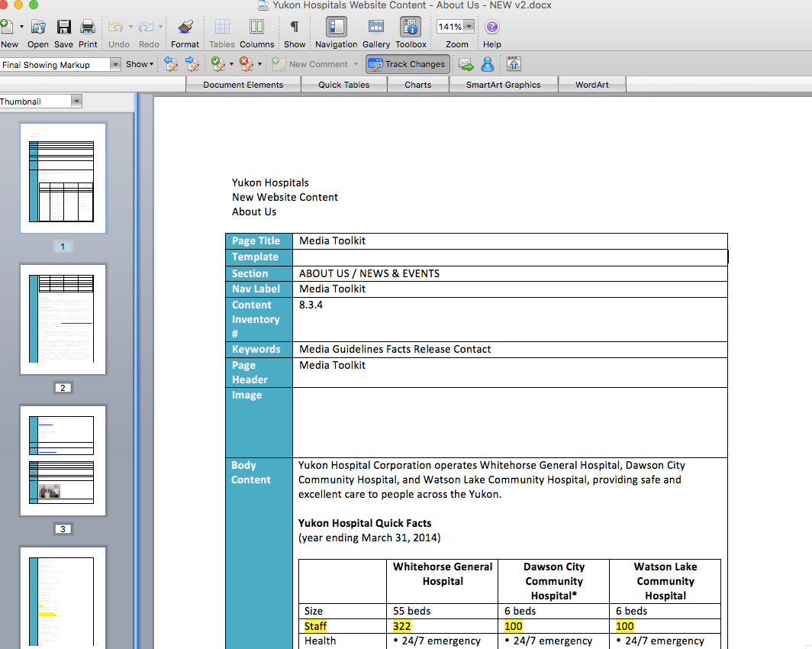Viewport: 812px width, 649px height.
Task: Toggle Show paragraph marks icon
Action: pos(294,27)
